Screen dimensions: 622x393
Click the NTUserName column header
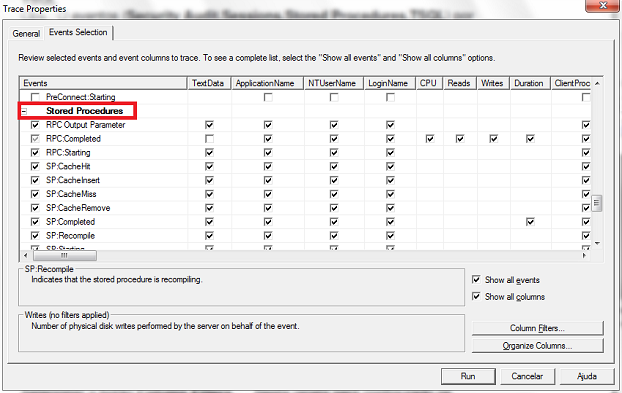(x=334, y=83)
